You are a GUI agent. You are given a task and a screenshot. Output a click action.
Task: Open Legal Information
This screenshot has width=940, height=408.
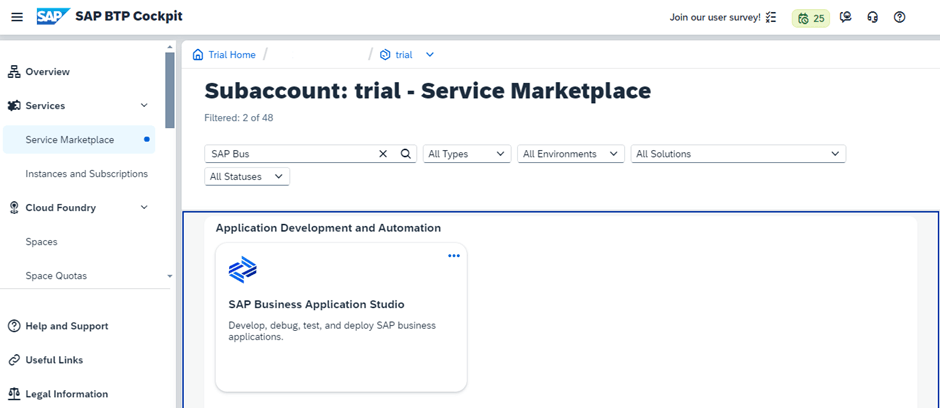pos(67,394)
